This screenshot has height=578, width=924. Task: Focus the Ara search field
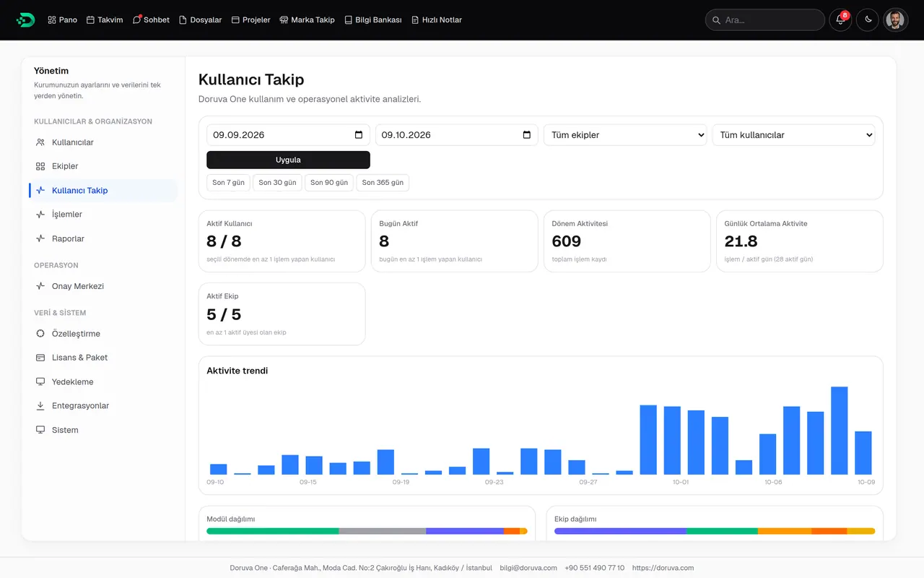(x=765, y=20)
